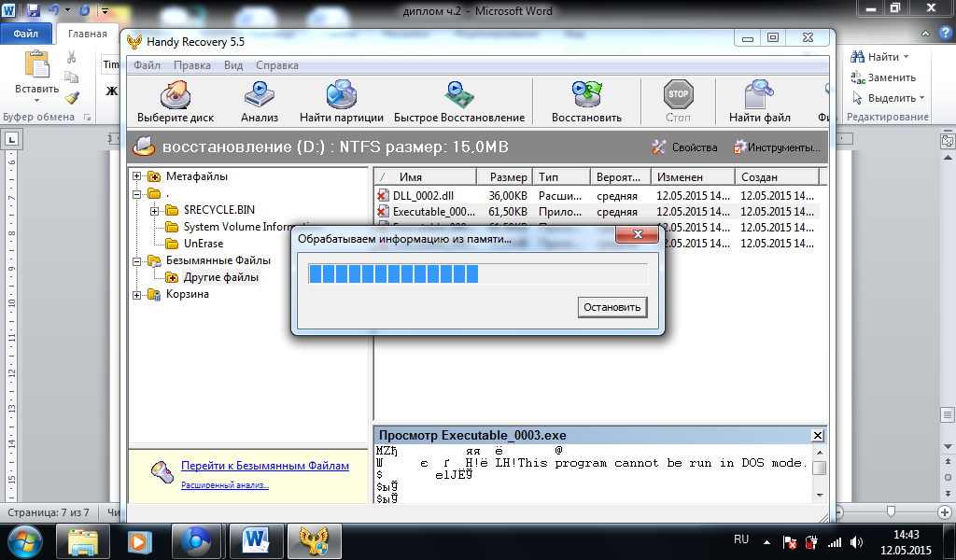This screenshot has height=560, width=956.
Task: Collapse the Word ribbon with the arrow
Action: (925, 34)
